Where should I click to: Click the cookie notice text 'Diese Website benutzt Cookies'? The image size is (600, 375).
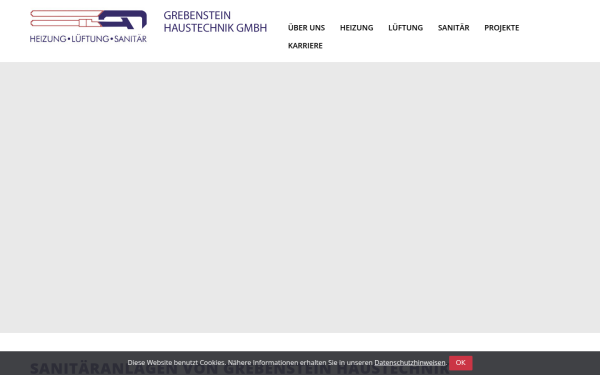pyautogui.click(x=176, y=362)
